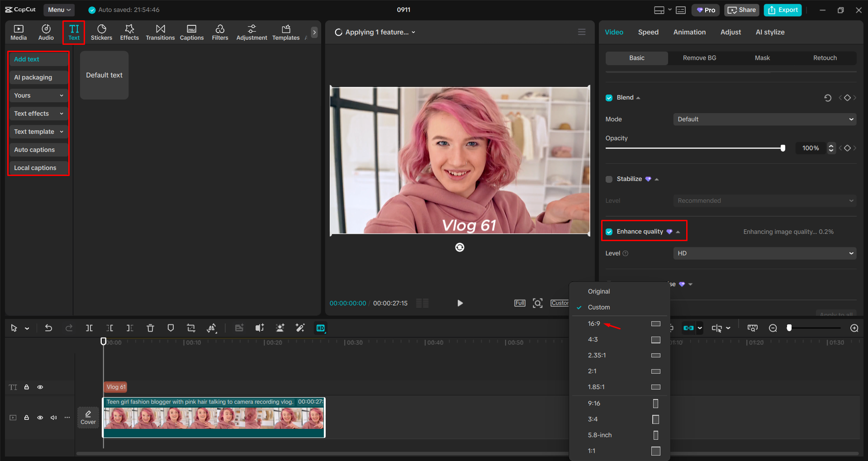Viewport: 868px width, 461px height.
Task: Click the Undo icon
Action: [x=48, y=328]
